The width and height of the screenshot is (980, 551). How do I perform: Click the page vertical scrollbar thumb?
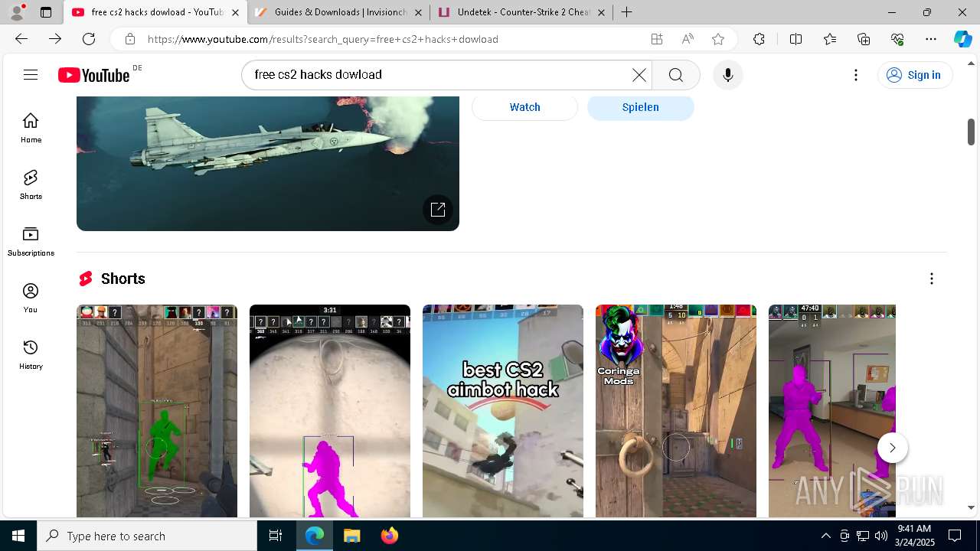pyautogui.click(x=971, y=132)
